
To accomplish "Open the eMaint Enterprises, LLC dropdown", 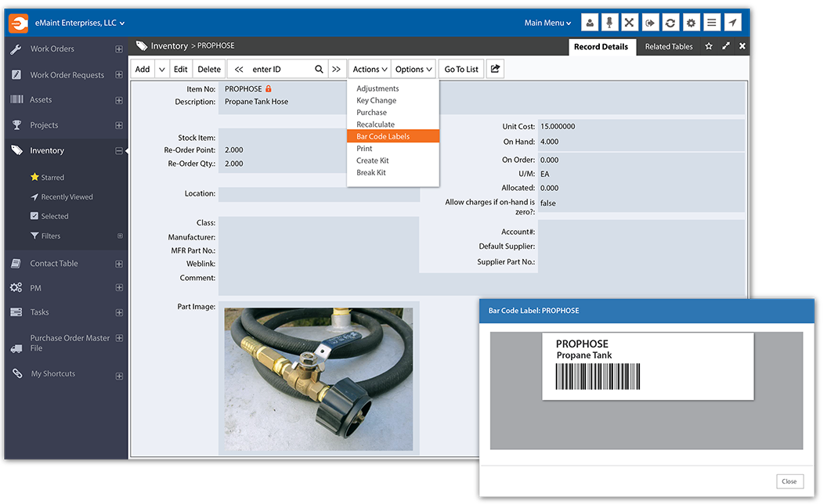I will click(x=80, y=23).
